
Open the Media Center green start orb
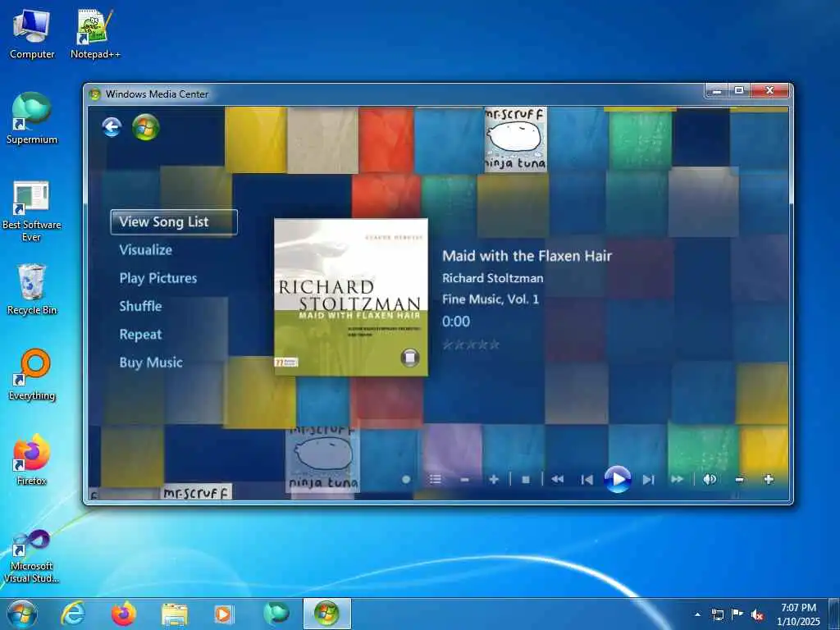[x=146, y=127]
